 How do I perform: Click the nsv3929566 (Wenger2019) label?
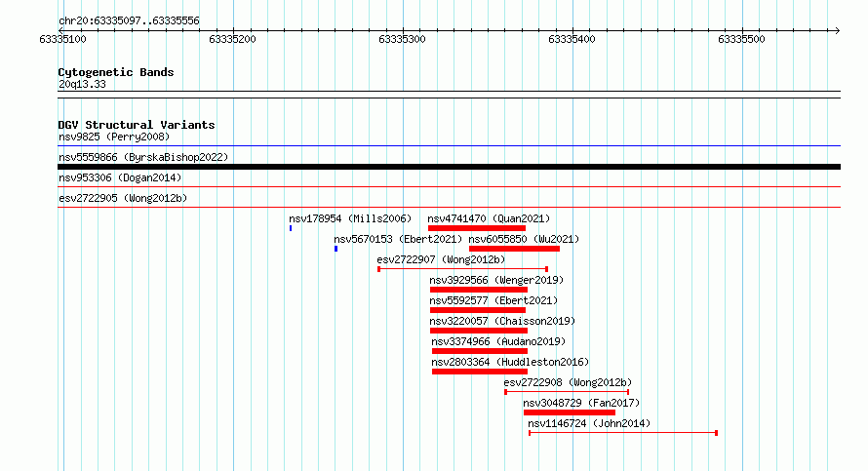496,280
